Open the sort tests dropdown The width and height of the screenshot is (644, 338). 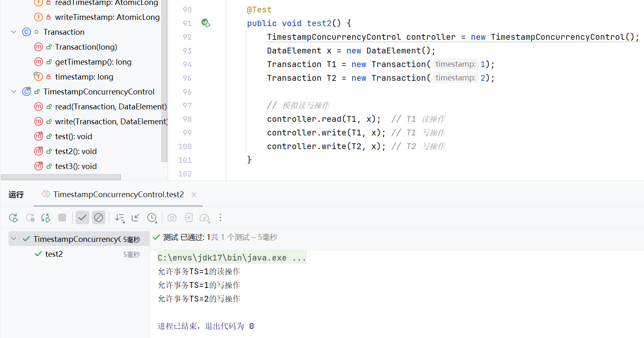click(120, 218)
